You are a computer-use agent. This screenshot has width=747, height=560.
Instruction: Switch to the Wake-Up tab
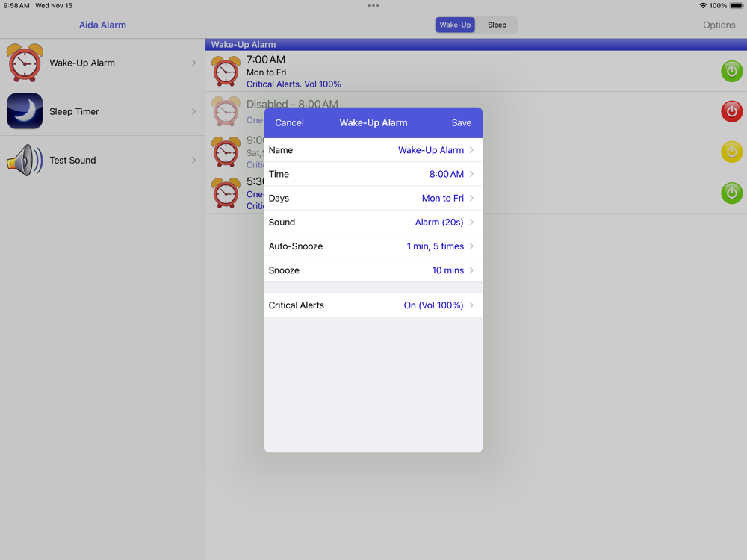coord(455,25)
